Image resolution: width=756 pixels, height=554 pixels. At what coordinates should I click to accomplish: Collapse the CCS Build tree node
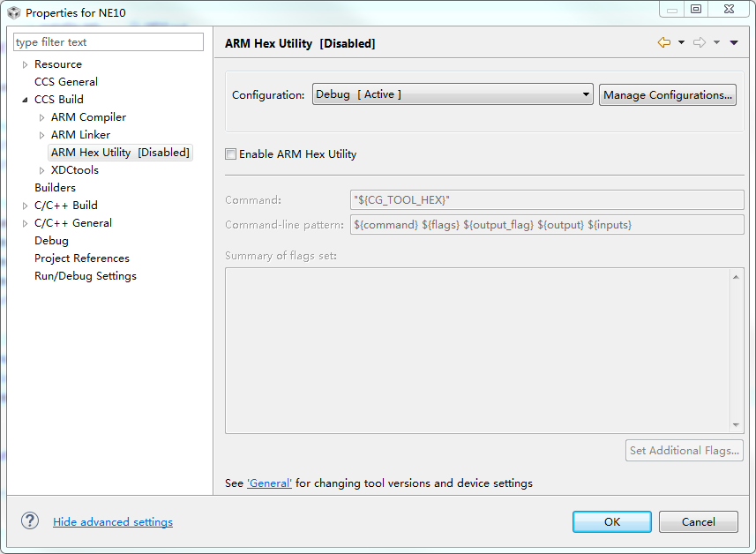[26, 100]
